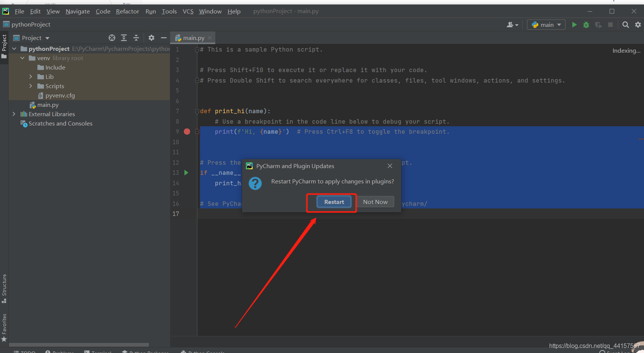Click the Restart button in the dialog
The image size is (644, 353).
[x=334, y=202]
